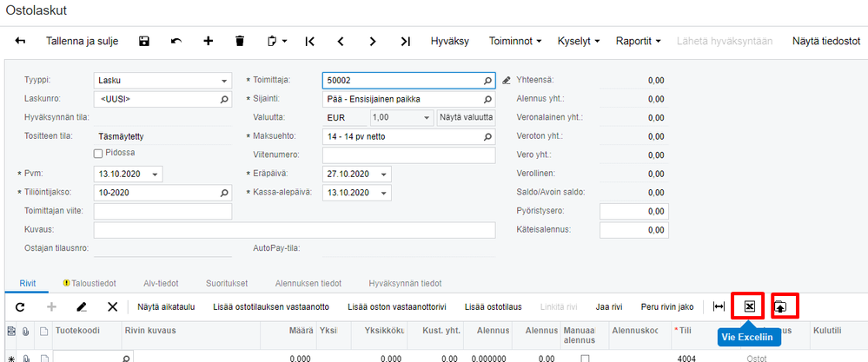The image size is (868, 362).
Task: Click the Sijainti search magnifier icon
Action: (487, 100)
